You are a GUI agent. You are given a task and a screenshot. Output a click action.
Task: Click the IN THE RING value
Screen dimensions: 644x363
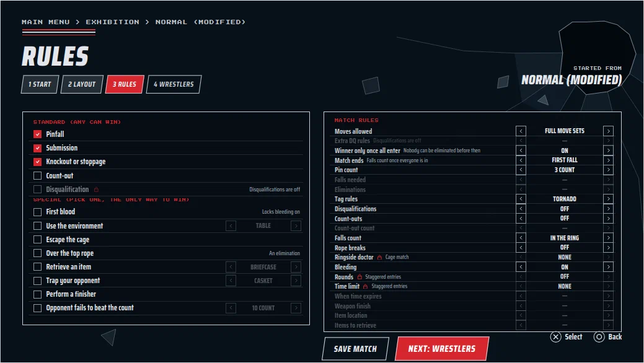pos(565,238)
